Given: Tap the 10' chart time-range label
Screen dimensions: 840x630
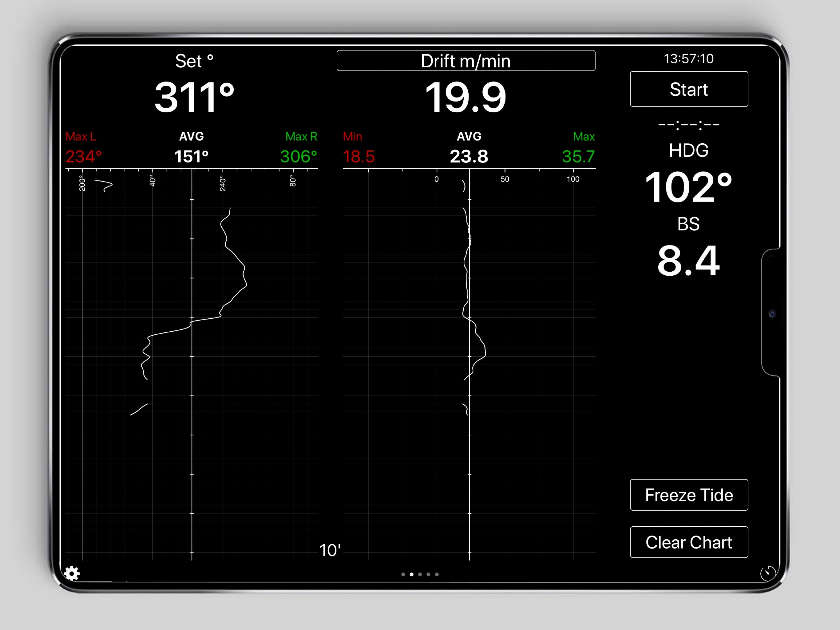Looking at the screenshot, I should pyautogui.click(x=330, y=550).
